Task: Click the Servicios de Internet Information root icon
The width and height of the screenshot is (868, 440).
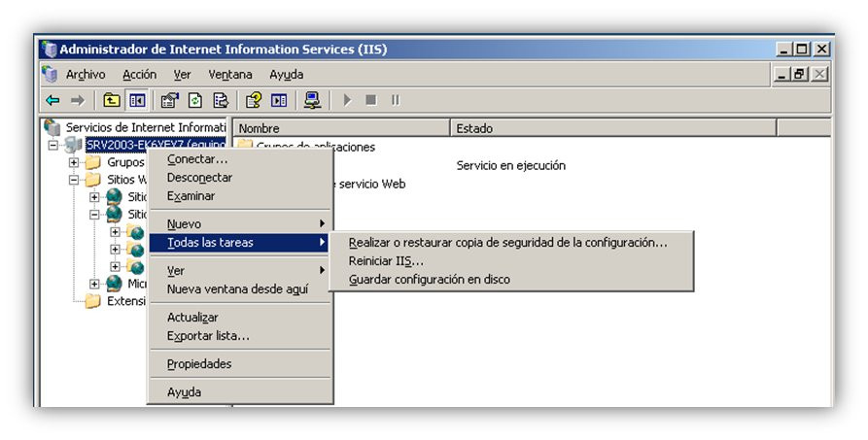Action: [x=52, y=127]
